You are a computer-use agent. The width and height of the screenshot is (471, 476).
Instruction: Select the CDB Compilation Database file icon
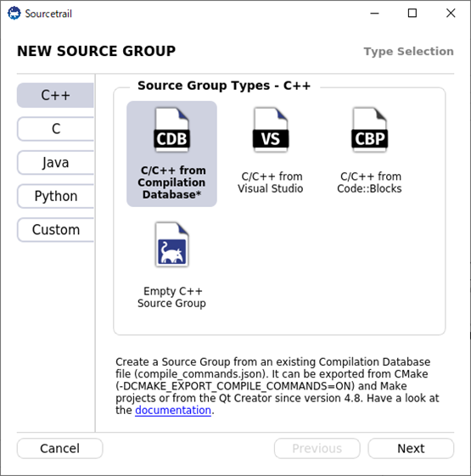[172, 130]
